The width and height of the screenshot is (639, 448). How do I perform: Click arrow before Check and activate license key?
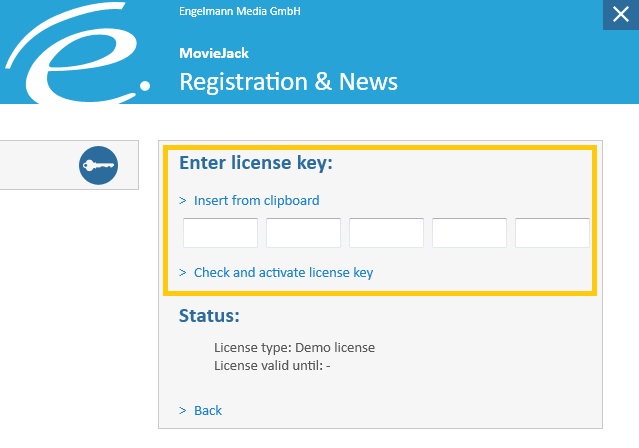click(x=183, y=272)
